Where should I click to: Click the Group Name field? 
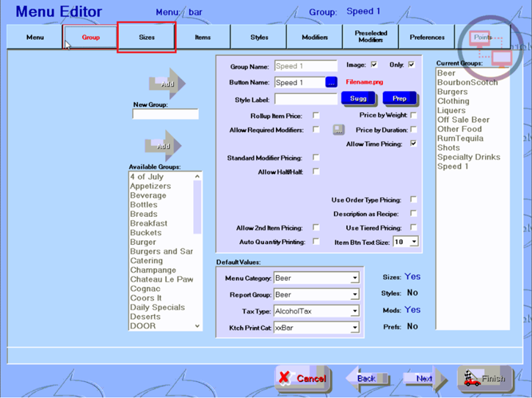pyautogui.click(x=306, y=66)
